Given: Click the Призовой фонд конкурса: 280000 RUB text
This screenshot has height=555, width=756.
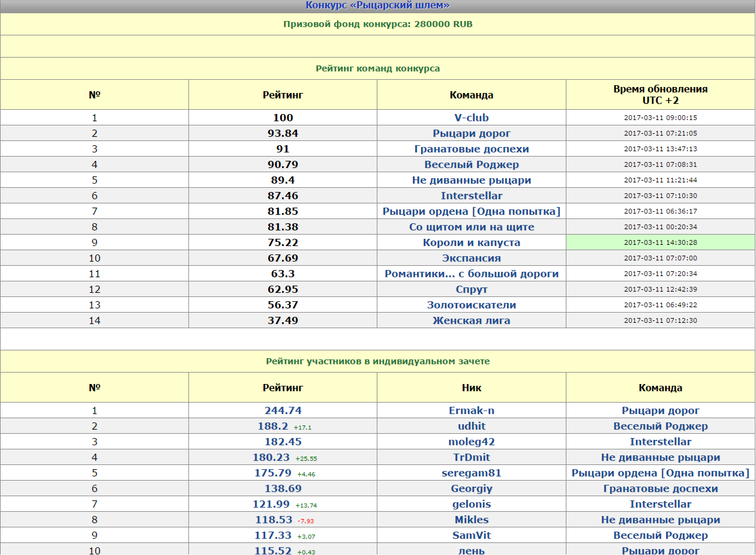Looking at the screenshot, I should pos(378,24).
